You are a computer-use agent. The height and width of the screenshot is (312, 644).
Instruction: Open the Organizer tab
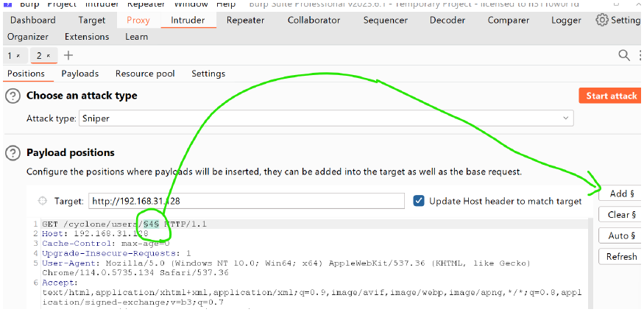[28, 37]
